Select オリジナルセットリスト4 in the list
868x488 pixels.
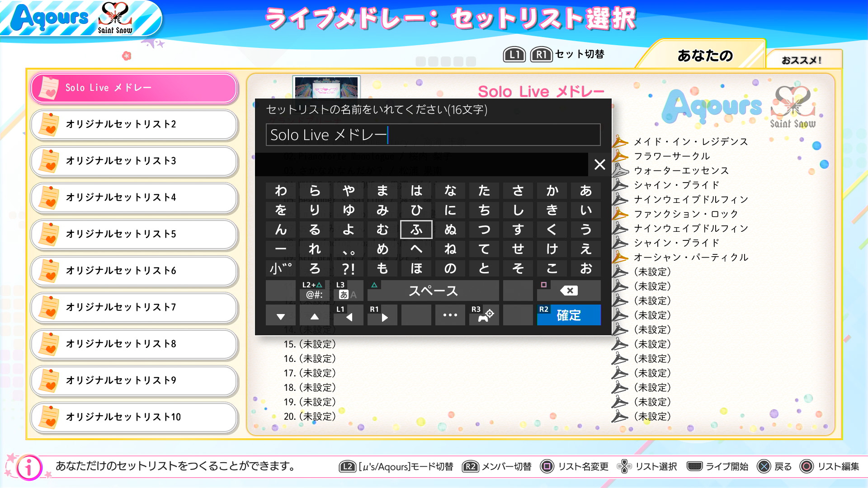tap(134, 197)
